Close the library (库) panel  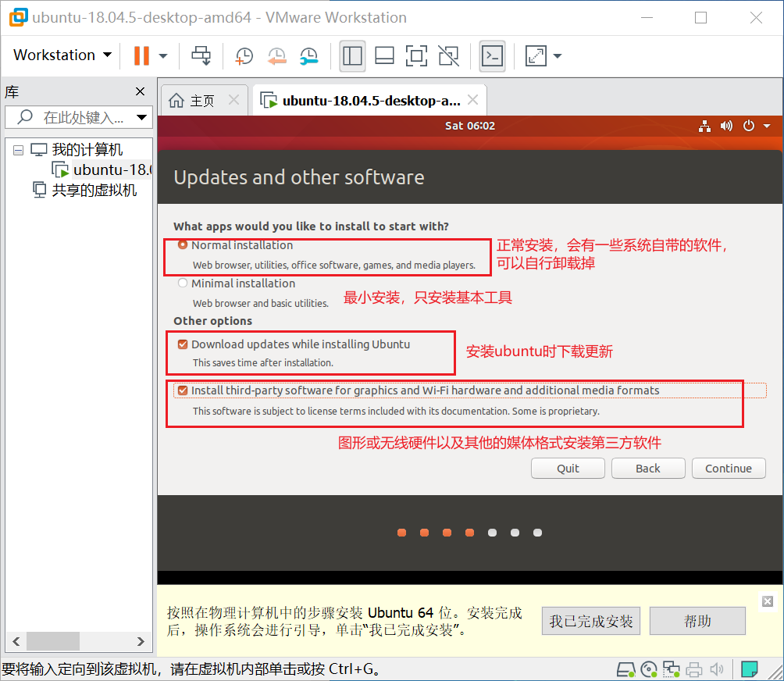(x=140, y=91)
